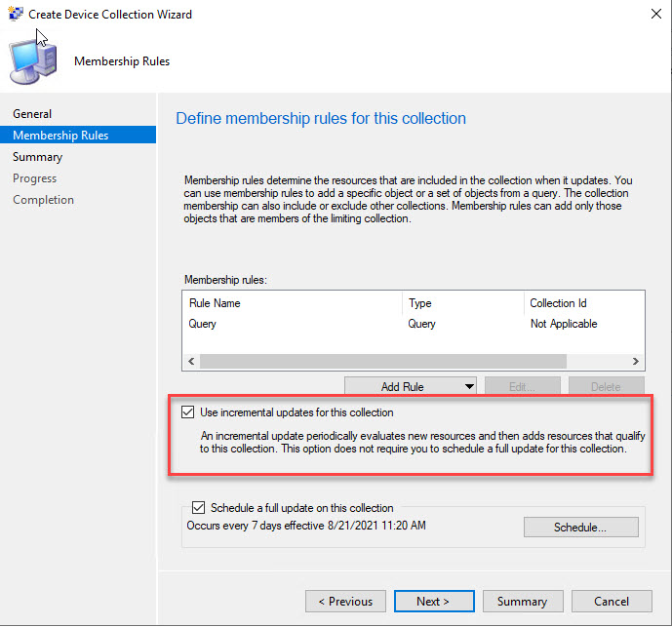Open the Schedule dialog
The image size is (672, 627).
(x=580, y=528)
